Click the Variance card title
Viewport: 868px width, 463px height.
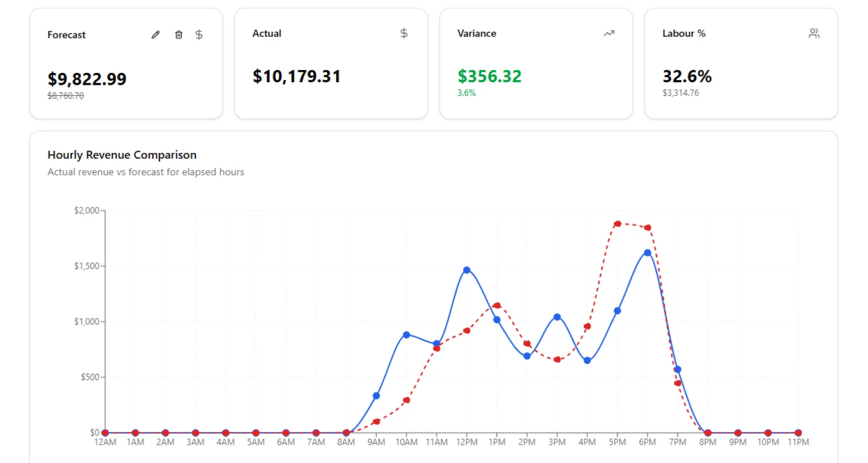476,33
